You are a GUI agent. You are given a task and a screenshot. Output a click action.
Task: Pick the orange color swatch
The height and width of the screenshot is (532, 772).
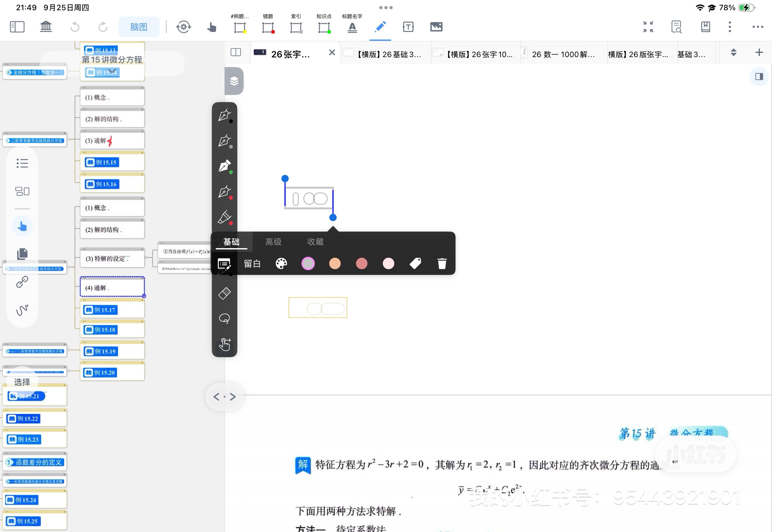(x=335, y=264)
